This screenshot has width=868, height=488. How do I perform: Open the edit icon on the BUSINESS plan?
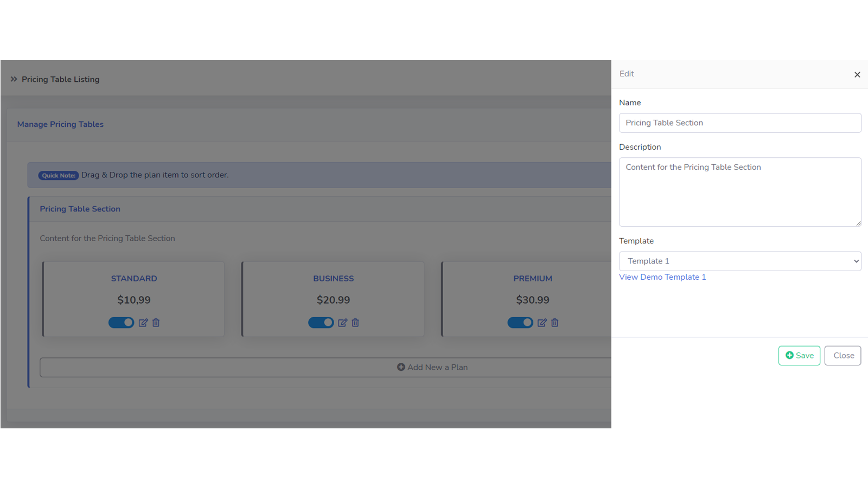point(343,323)
